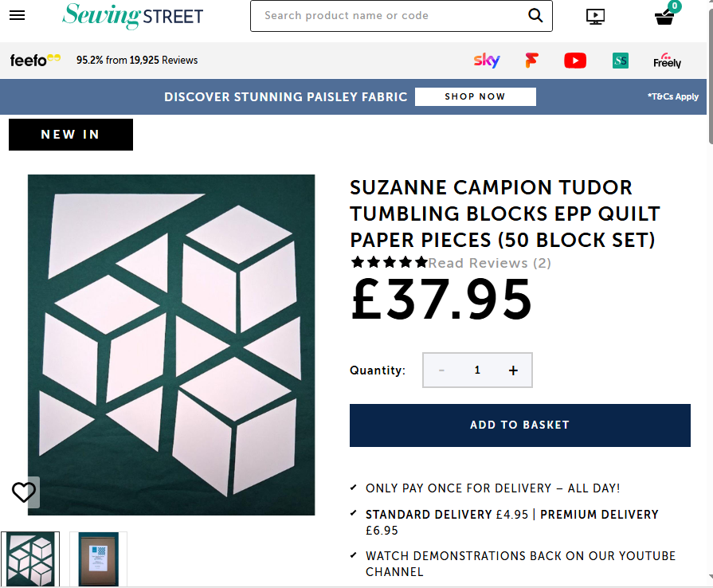This screenshot has width=713, height=588.
Task: Click the green Sewing Street channel icon
Action: [621, 61]
